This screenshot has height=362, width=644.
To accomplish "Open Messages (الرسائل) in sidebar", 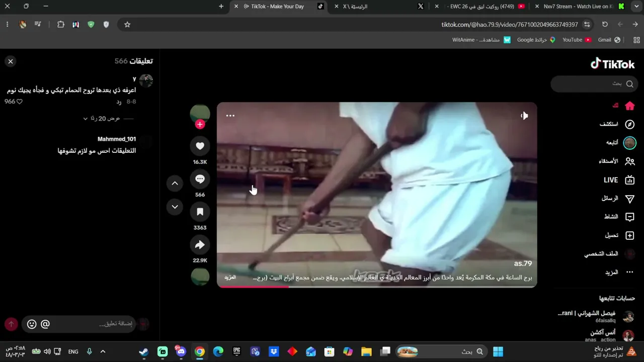I will (x=618, y=199).
